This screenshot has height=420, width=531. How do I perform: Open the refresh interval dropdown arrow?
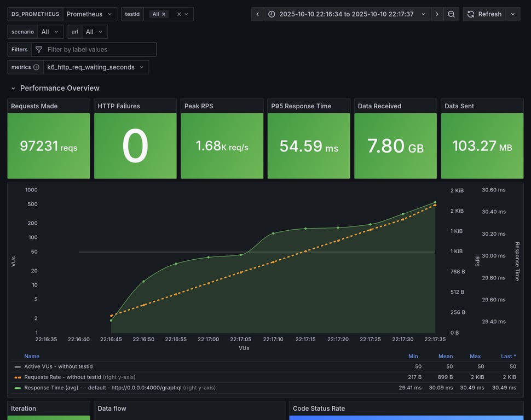513,14
